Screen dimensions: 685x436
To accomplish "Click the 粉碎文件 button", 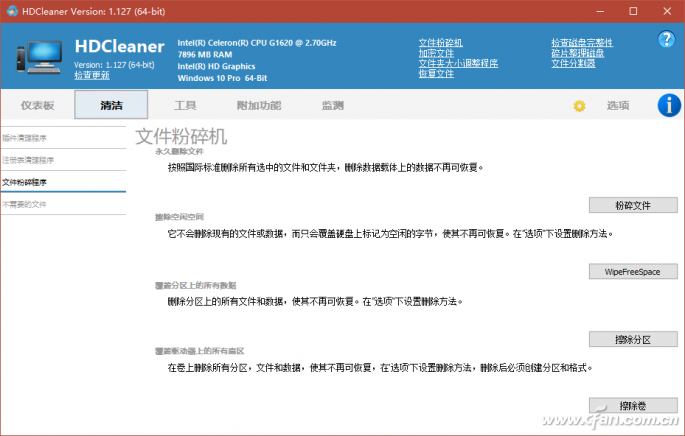I will 633,205.
